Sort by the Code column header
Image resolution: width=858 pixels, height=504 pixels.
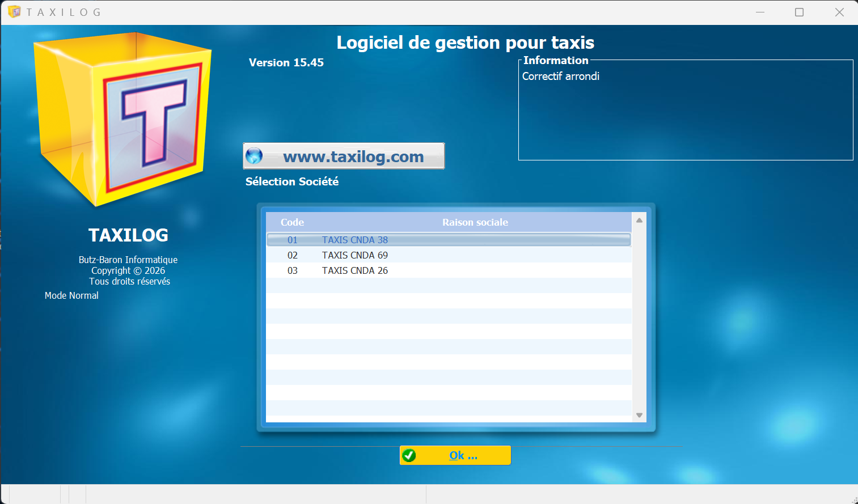293,222
